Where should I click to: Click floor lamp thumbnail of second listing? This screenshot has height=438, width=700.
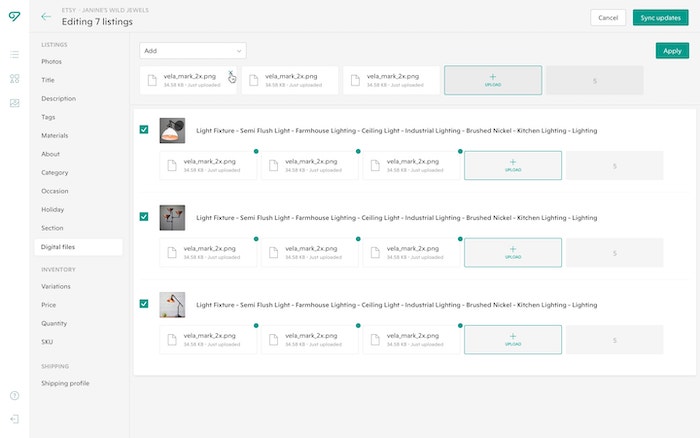tap(172, 218)
